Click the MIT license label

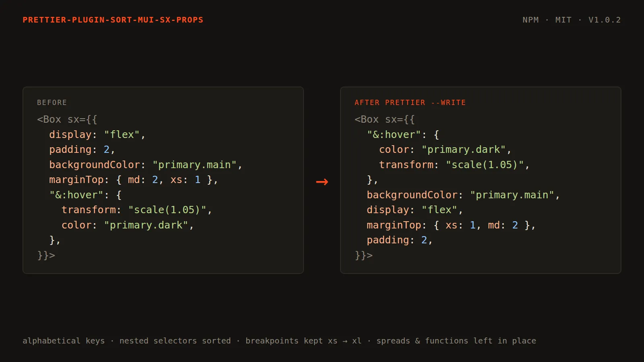click(563, 20)
